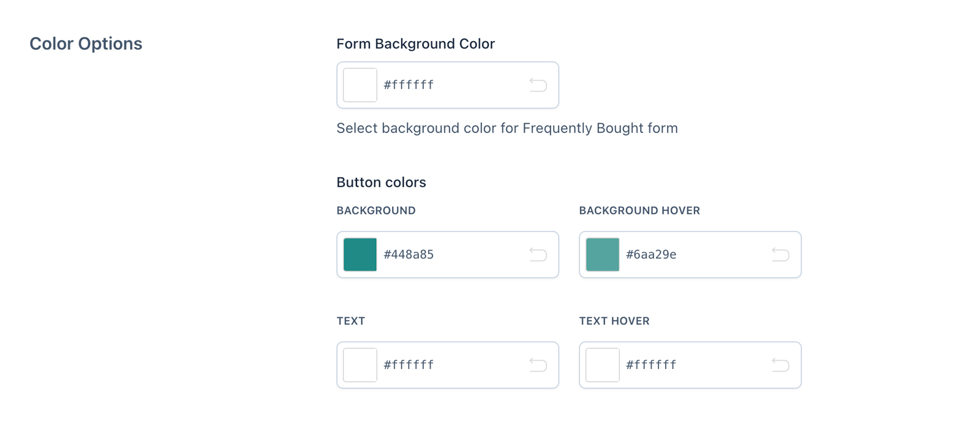Open the Form Background Color swatch
This screenshot has height=421, width=980.
point(360,85)
